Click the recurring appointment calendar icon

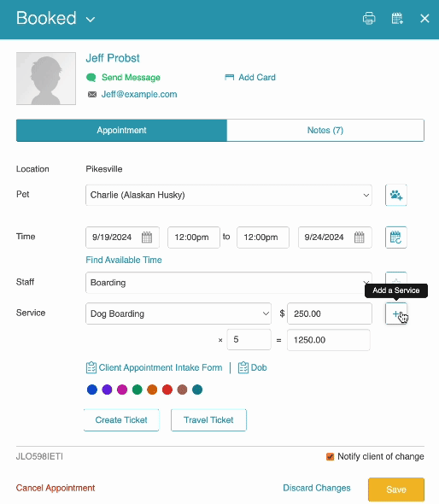396,237
